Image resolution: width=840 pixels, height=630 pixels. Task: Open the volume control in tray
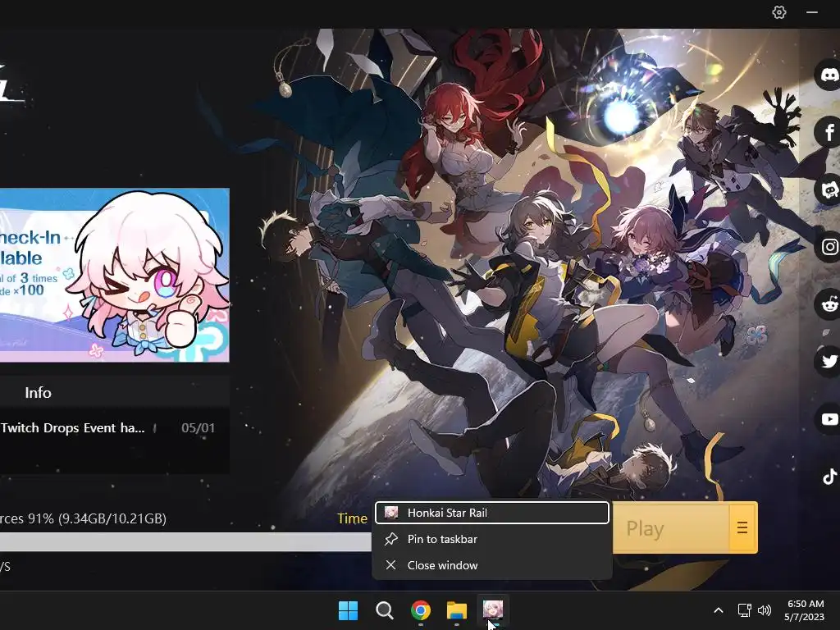pos(765,610)
